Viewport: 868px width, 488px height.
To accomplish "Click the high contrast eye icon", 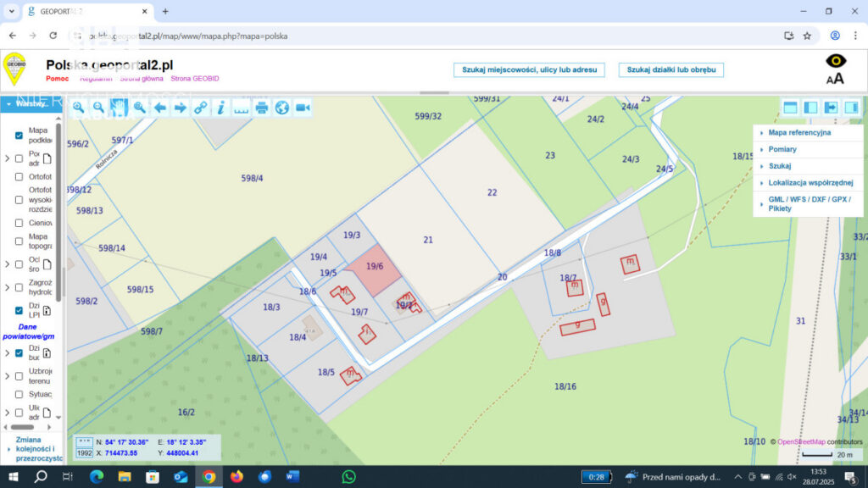I will tap(835, 61).
